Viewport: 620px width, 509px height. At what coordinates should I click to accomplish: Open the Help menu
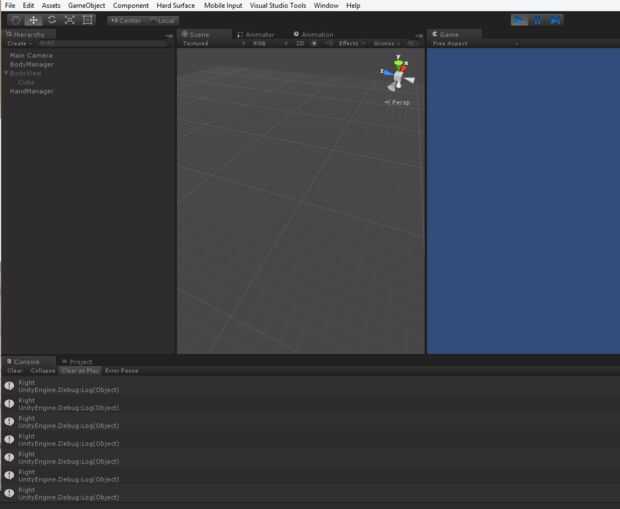[353, 5]
